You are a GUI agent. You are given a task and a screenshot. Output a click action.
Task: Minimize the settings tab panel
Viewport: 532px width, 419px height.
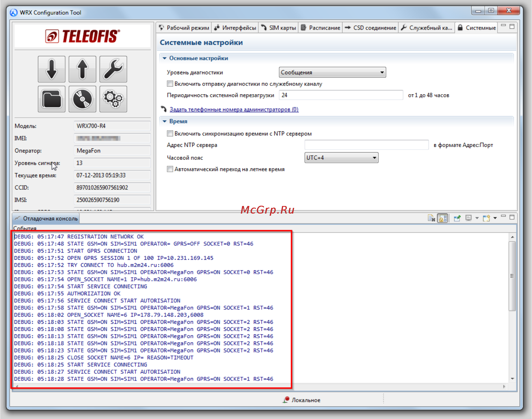[x=503, y=26]
